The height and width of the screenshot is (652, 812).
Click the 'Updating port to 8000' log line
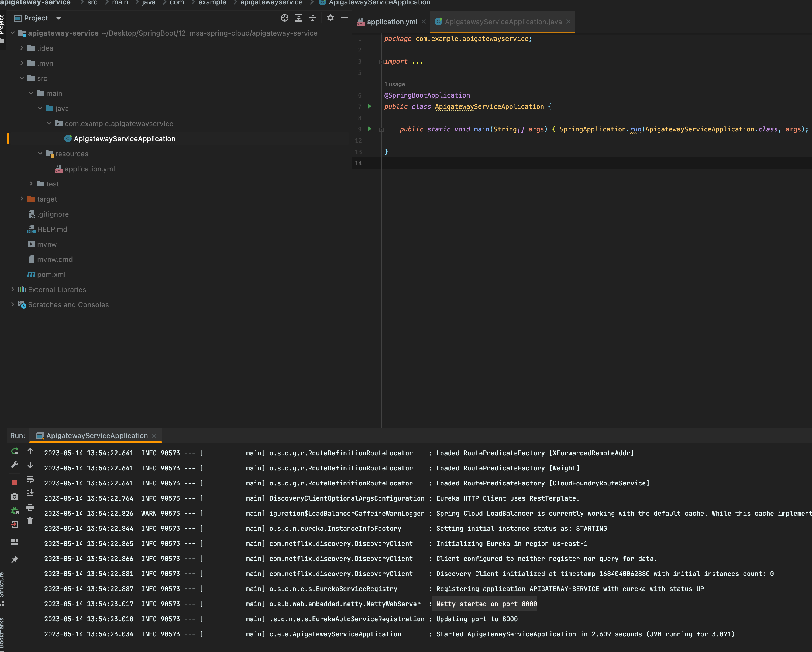tap(477, 619)
